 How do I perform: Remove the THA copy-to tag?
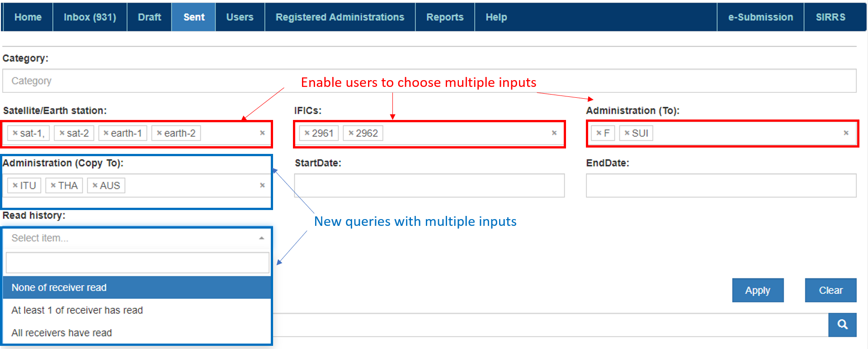tap(53, 186)
